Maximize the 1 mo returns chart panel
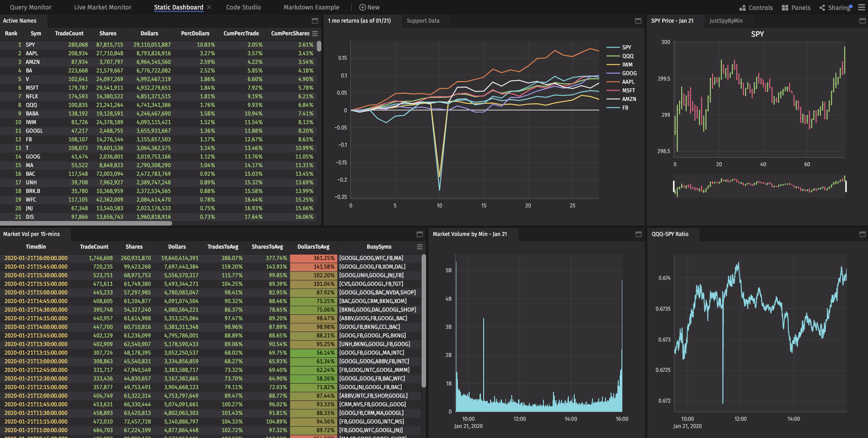Screen dimensions: 868x438 click(x=638, y=21)
